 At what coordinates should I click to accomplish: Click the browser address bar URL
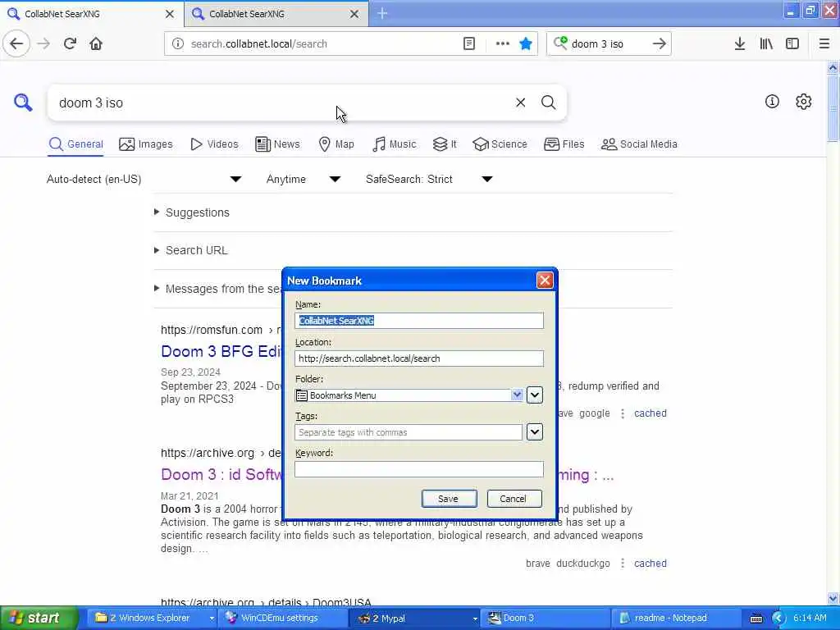322,44
